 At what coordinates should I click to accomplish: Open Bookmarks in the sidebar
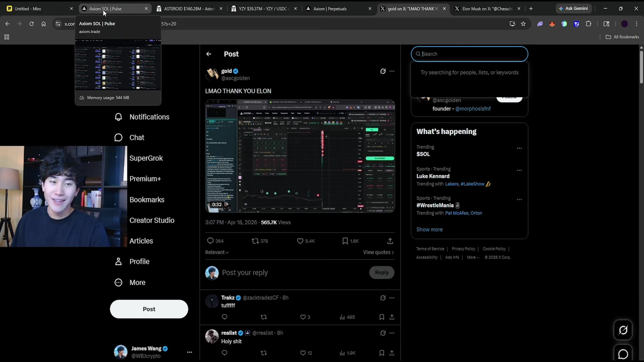click(x=147, y=200)
